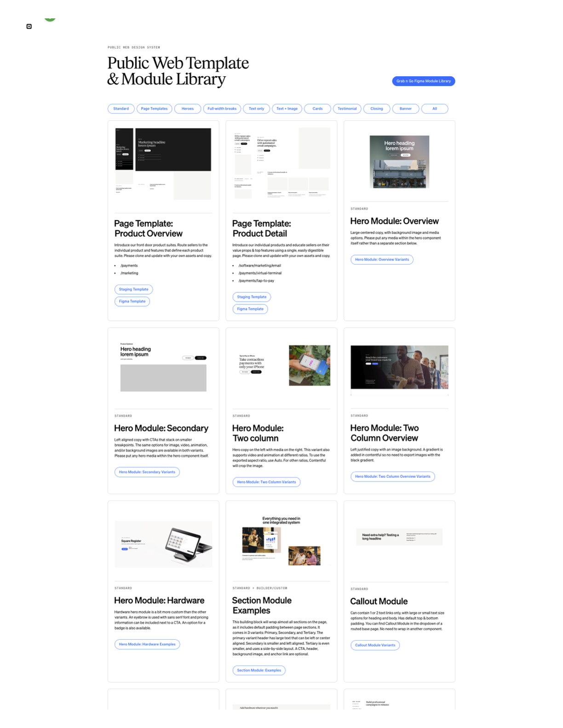This screenshot has height=728, width=563.
Task: Filter by Full-width breaks
Action: click(x=222, y=109)
